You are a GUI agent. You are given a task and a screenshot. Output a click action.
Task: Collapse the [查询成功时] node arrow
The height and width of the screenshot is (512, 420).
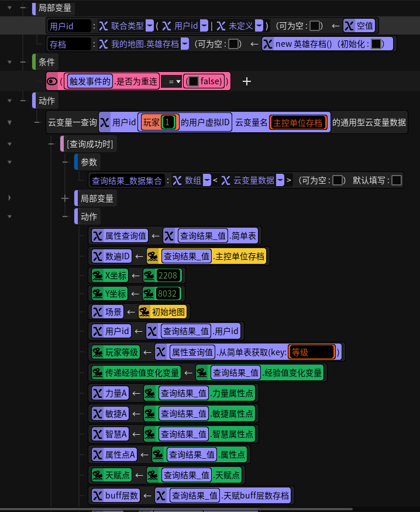[9, 144]
